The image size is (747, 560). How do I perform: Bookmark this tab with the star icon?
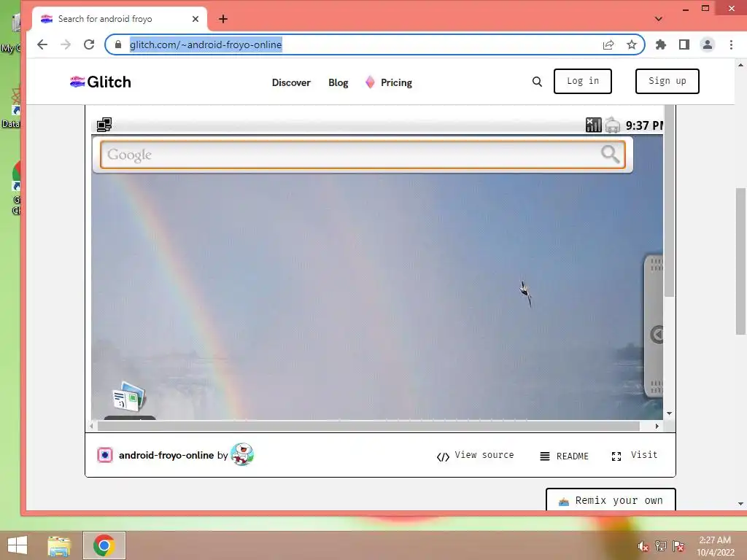(632, 44)
